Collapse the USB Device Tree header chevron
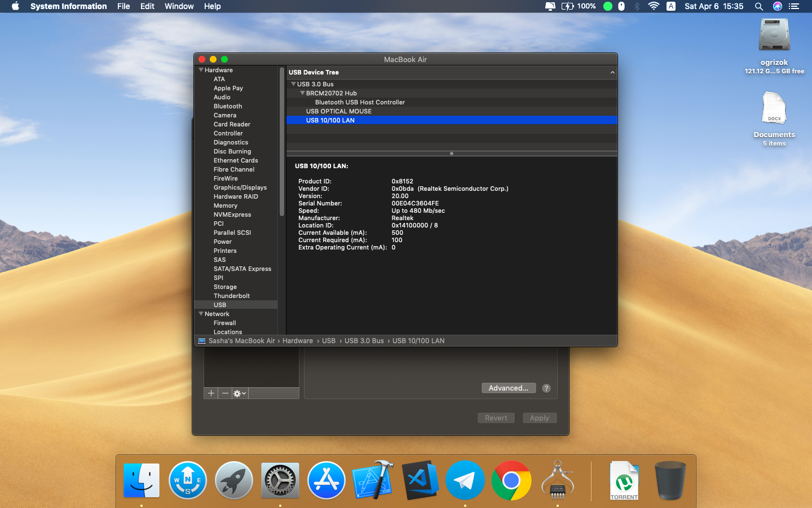Image resolution: width=812 pixels, height=508 pixels. click(612, 72)
